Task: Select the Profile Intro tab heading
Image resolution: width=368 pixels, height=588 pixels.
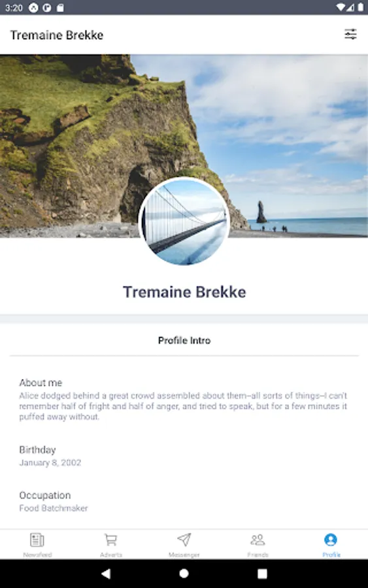Action: point(184,340)
